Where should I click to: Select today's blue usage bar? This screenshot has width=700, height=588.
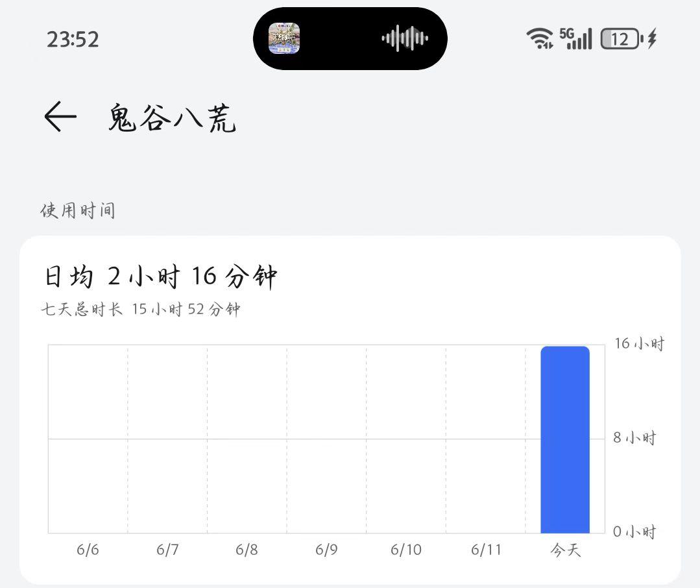565,440
